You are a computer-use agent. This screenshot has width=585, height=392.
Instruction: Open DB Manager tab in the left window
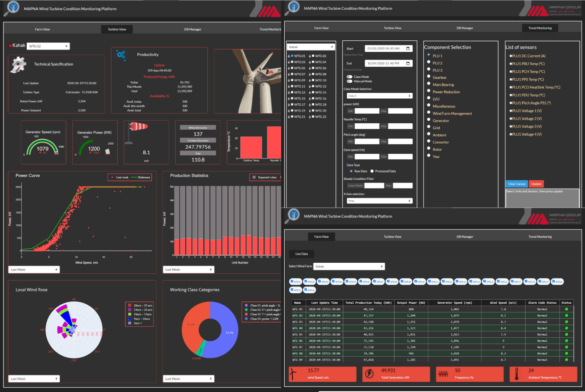193,29
